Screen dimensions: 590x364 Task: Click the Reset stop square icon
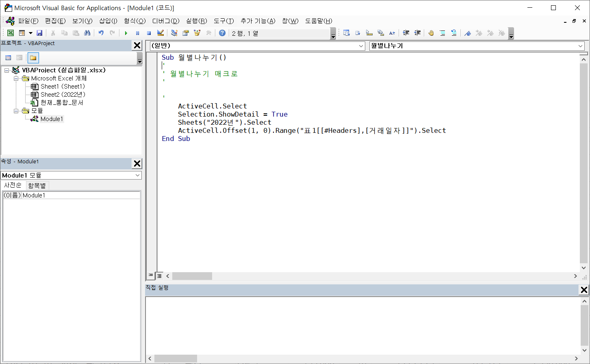point(149,33)
